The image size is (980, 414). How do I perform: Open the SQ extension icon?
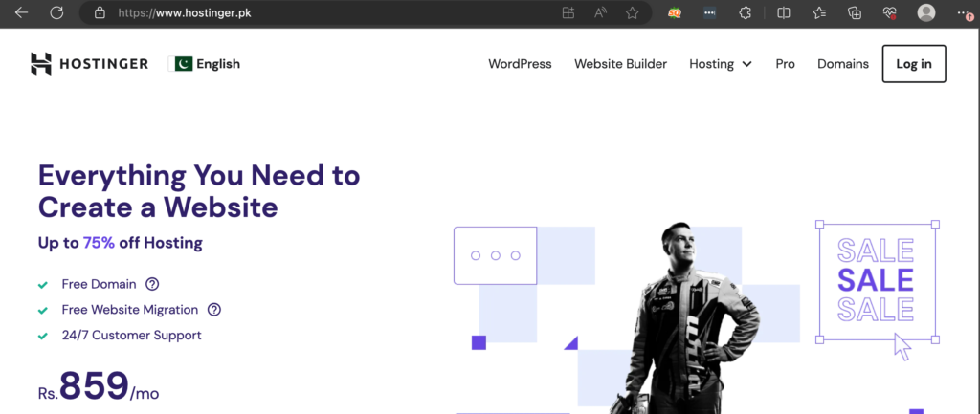pyautogui.click(x=675, y=12)
